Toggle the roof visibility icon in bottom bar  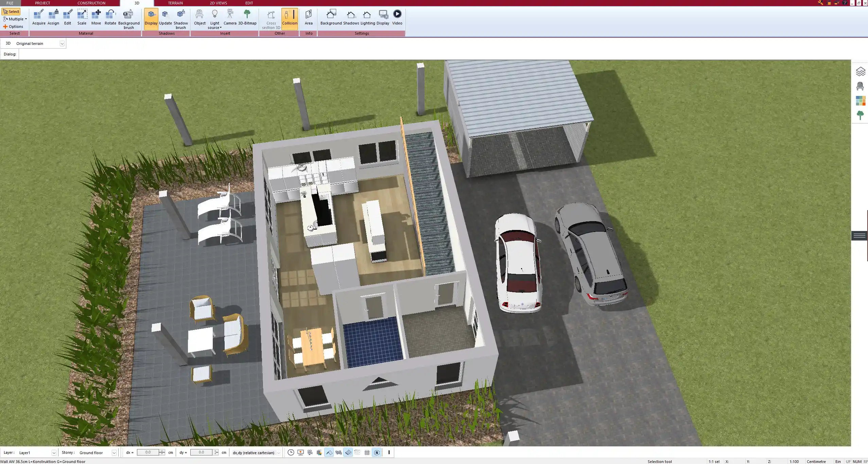(x=329, y=452)
